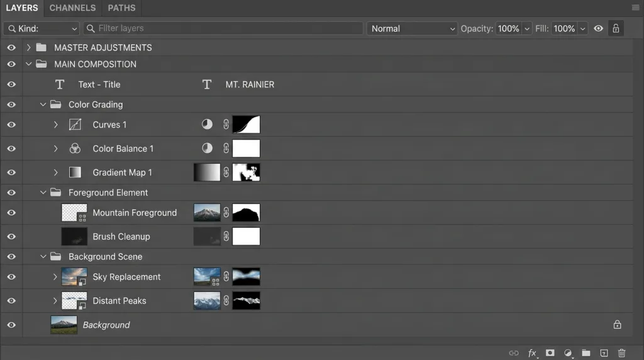This screenshot has width=644, height=360.
Task: Hide the Color Grading group
Action: (x=11, y=104)
